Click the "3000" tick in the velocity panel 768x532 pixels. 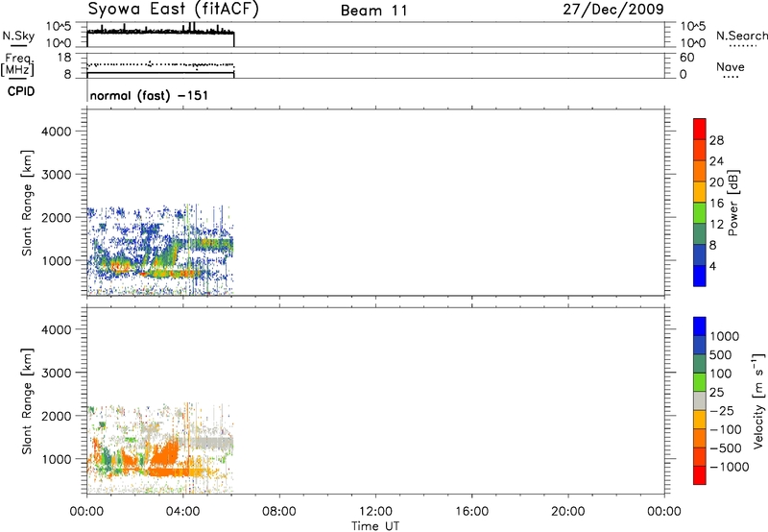(56, 373)
